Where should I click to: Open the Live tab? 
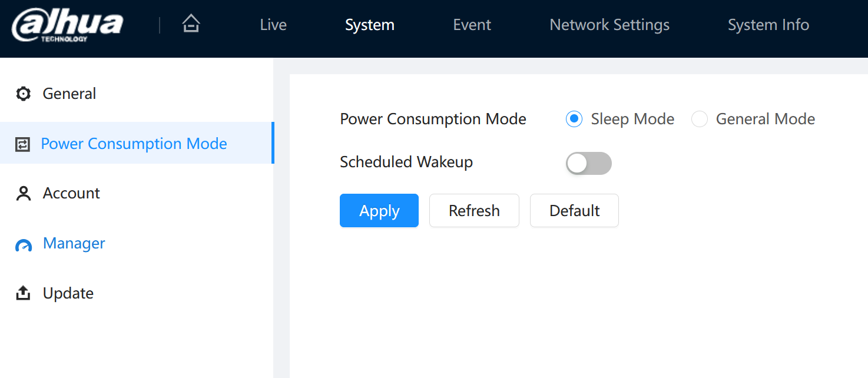(x=273, y=25)
